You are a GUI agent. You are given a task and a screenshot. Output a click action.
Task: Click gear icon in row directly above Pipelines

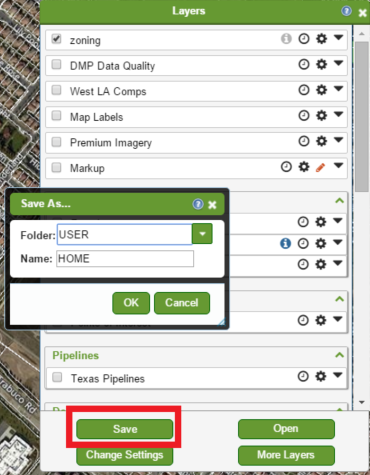point(320,320)
